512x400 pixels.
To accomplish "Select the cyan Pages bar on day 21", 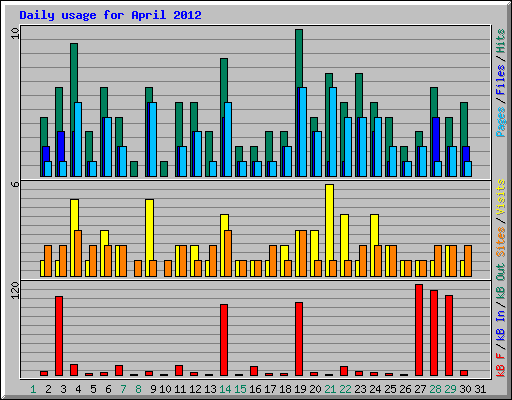I will pyautogui.click(x=333, y=132).
